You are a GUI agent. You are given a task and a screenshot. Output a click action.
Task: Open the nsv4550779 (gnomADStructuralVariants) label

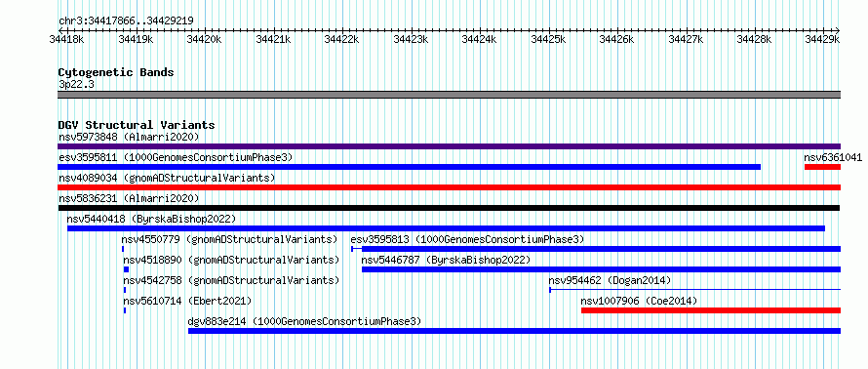230,239
